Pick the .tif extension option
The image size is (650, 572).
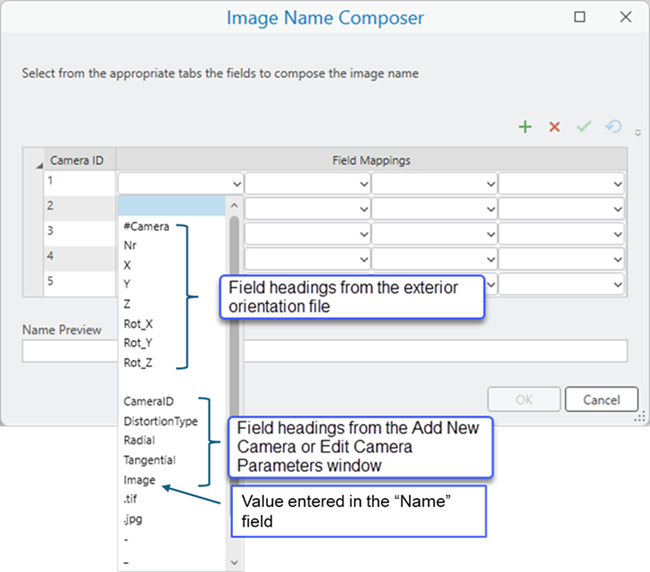(132, 499)
